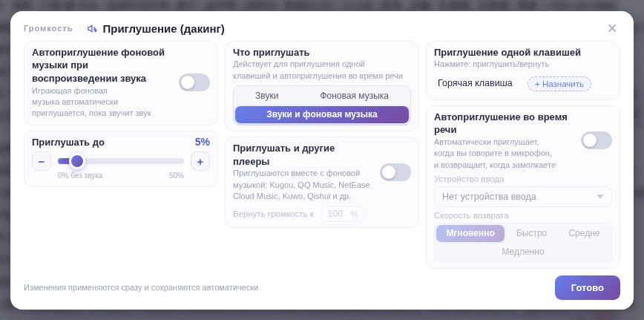
Task: Click the Устройство ввода label
Action: (469, 179)
